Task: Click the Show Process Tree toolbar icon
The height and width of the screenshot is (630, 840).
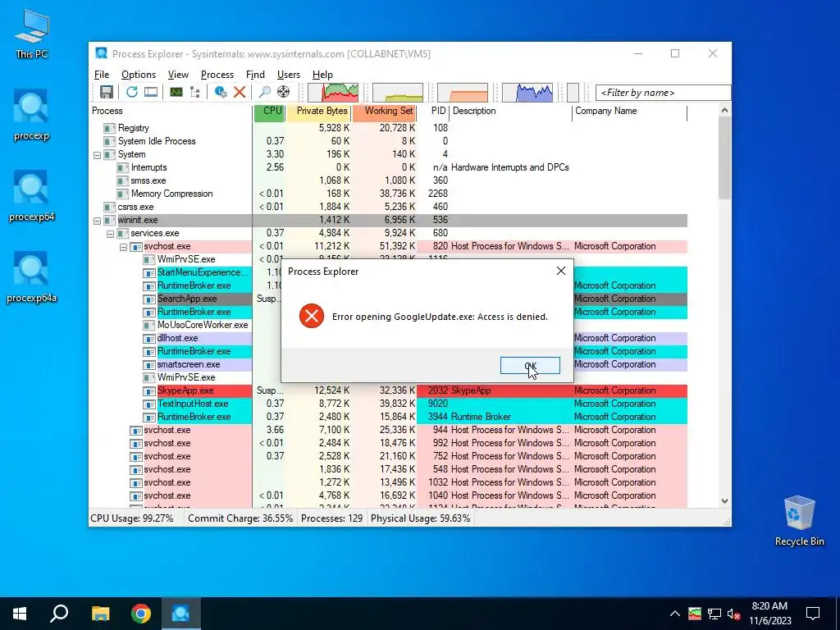Action: point(195,92)
